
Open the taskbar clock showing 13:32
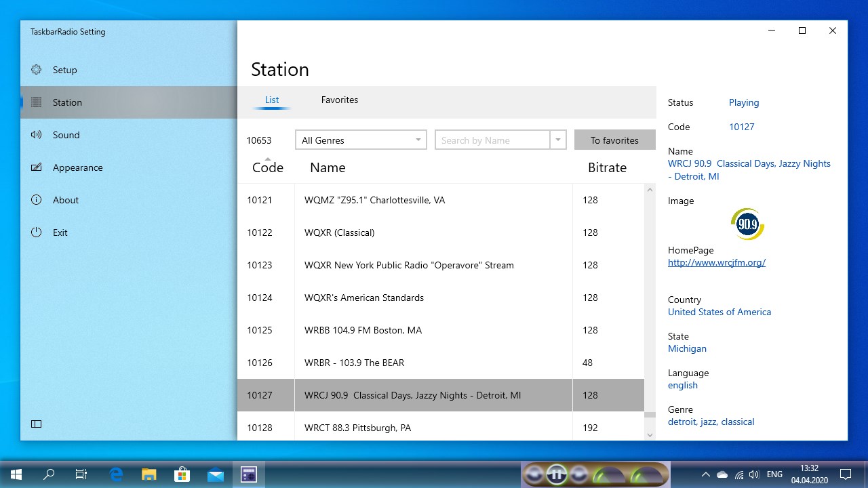tap(809, 474)
